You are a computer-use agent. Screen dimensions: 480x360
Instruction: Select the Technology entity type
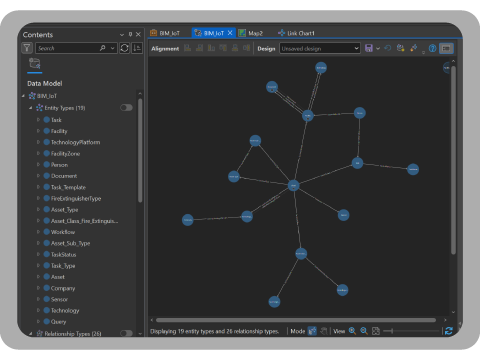pos(65,310)
